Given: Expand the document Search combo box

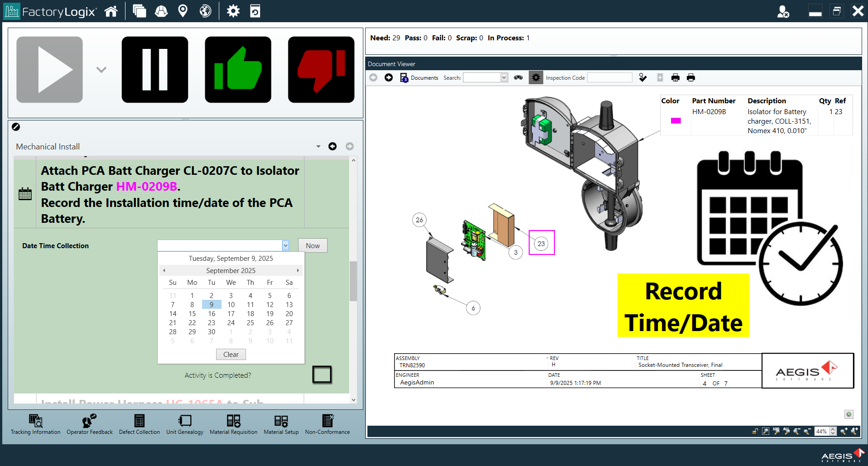Looking at the screenshot, I should (504, 78).
